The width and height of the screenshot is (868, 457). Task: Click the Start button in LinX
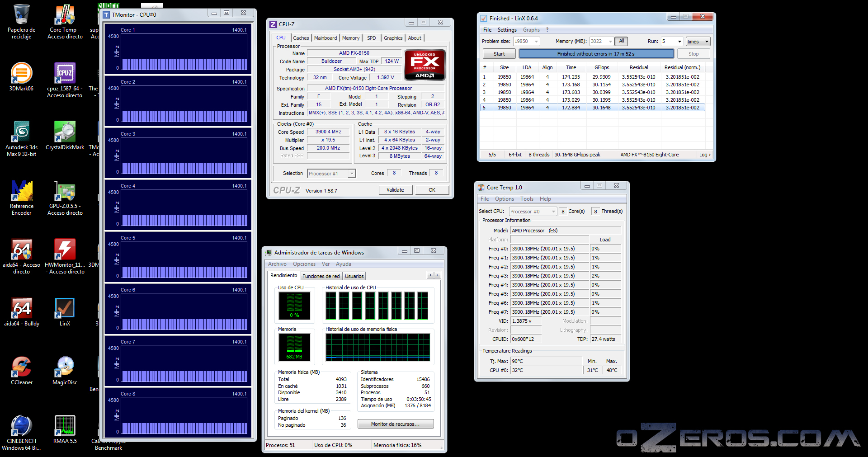[499, 54]
